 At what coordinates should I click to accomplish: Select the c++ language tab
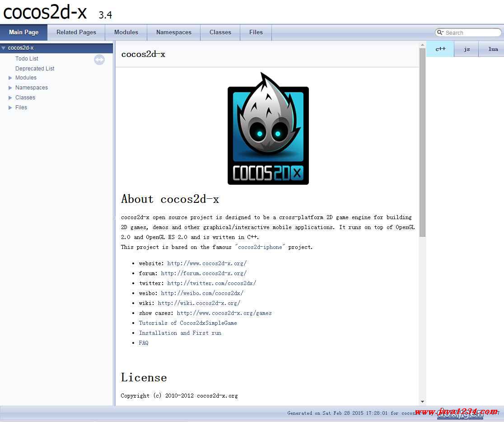tap(440, 49)
